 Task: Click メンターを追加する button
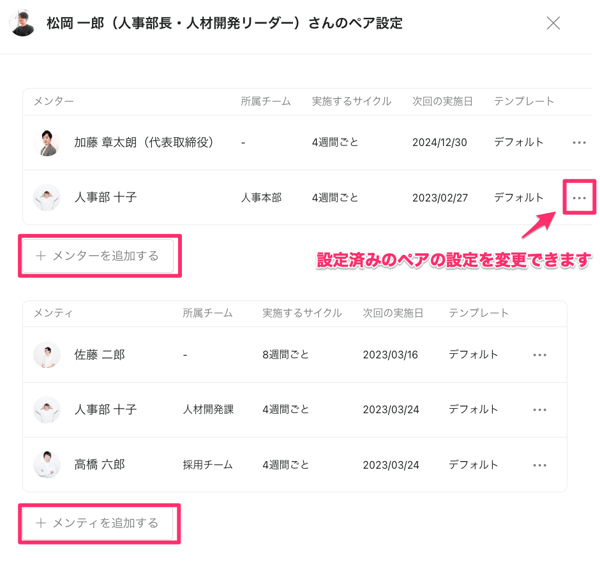pos(98,256)
